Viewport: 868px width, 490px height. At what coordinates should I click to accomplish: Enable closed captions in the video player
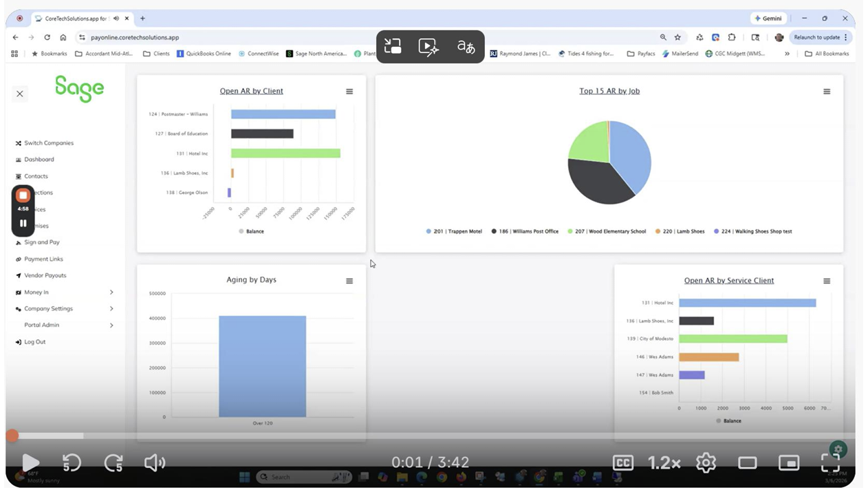tap(622, 462)
